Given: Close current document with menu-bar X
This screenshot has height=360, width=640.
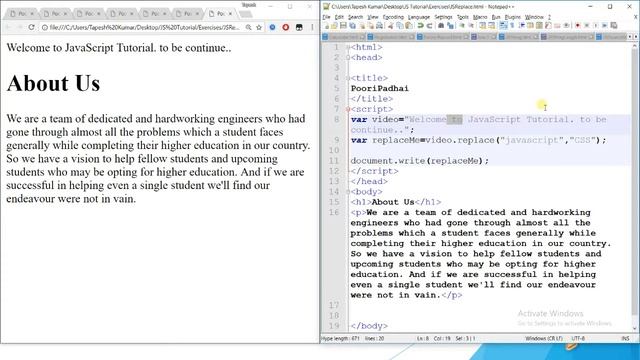Looking at the screenshot, I should pos(635,17).
